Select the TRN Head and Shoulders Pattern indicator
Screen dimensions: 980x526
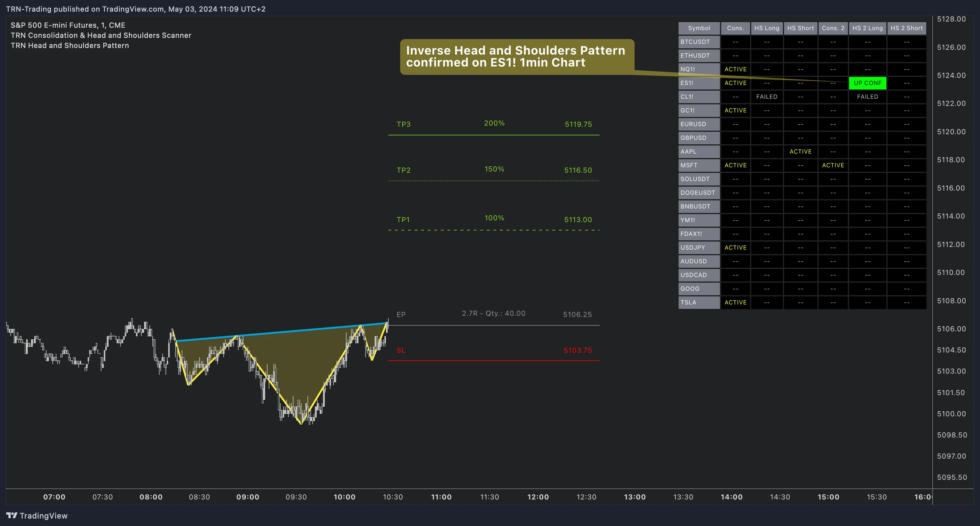tap(70, 45)
